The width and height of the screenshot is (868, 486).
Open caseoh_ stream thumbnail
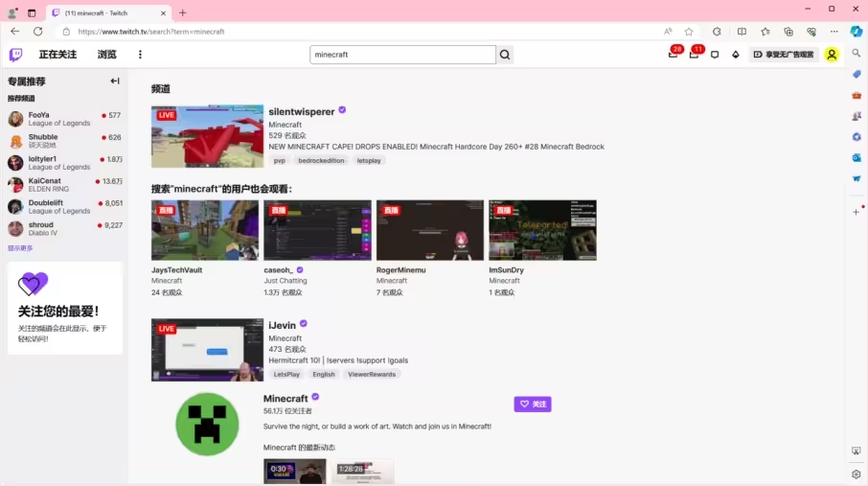click(317, 230)
